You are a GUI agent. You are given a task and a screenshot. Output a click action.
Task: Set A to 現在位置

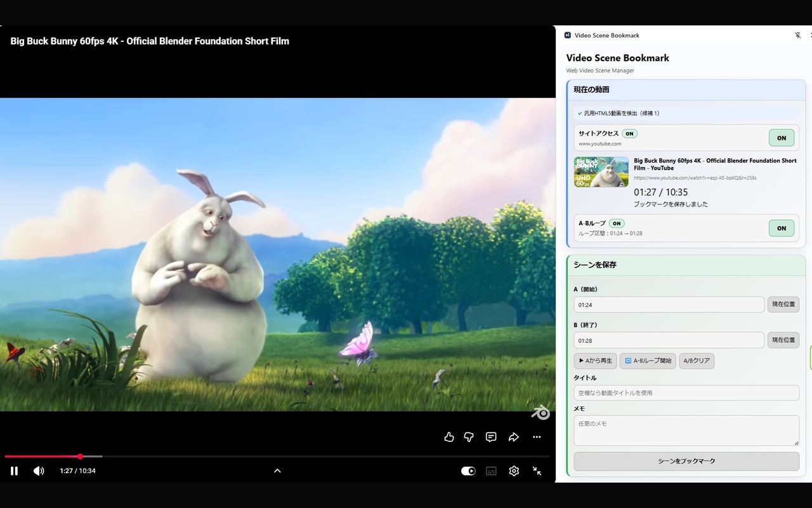(x=783, y=305)
